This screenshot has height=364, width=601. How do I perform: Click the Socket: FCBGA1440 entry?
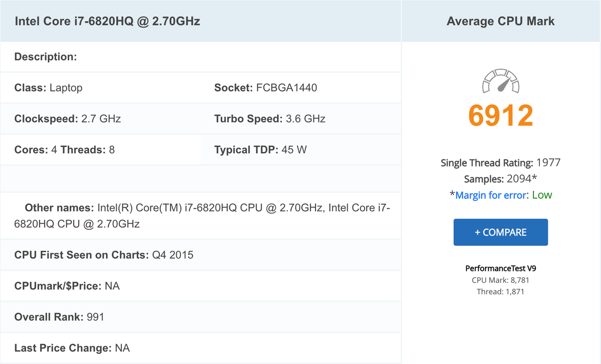[x=265, y=88]
